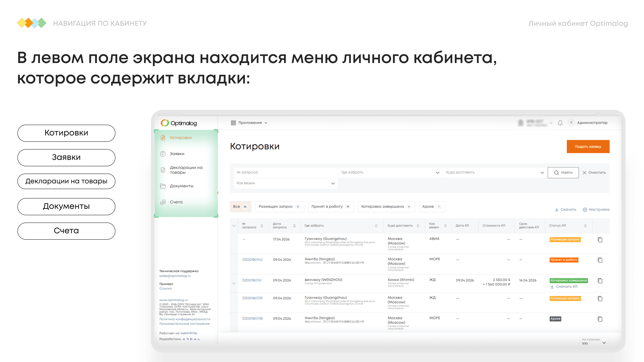
Task: Open the notifications bell icon
Action: [560, 123]
